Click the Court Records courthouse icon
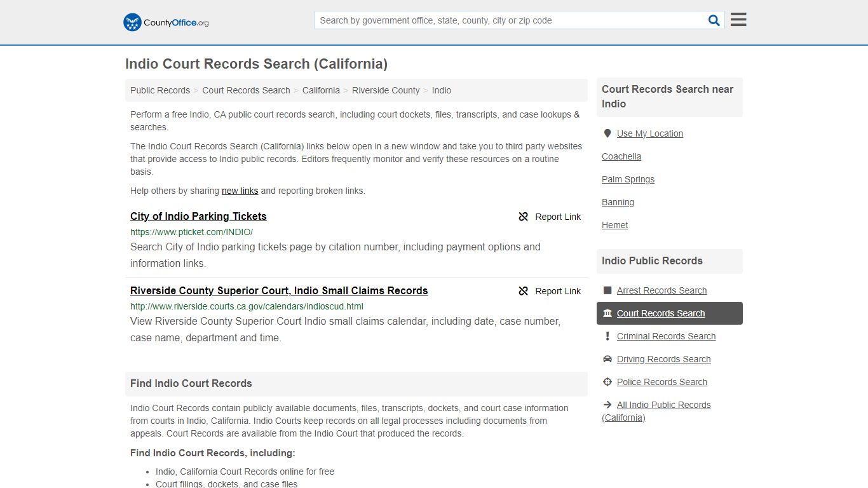 click(607, 313)
